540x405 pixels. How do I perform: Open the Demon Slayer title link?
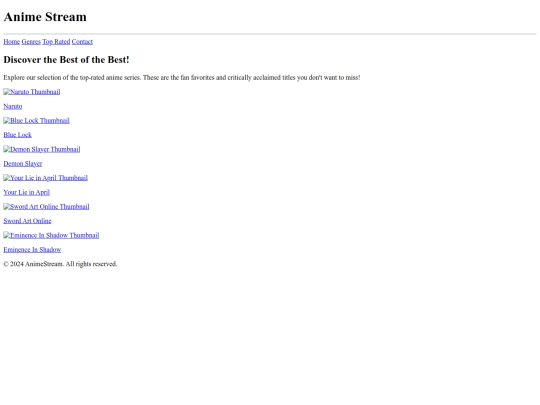click(23, 164)
